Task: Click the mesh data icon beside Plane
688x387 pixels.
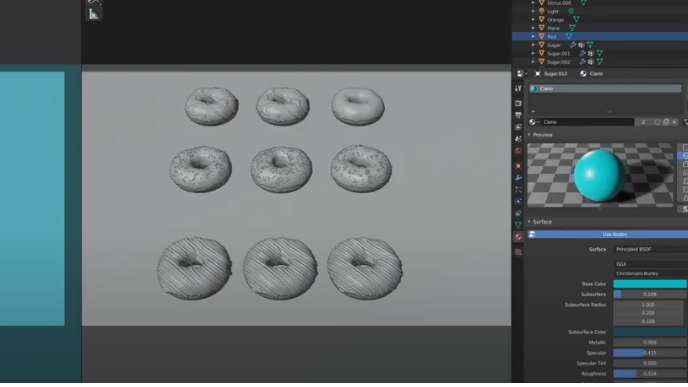Action: pos(572,28)
